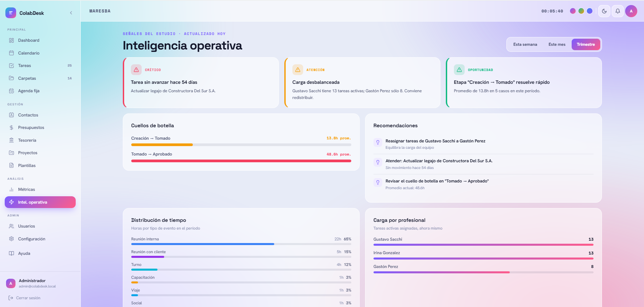Screen dimensions: 644x307
Task: Toggle dark mode with moon icon
Action: point(604,11)
